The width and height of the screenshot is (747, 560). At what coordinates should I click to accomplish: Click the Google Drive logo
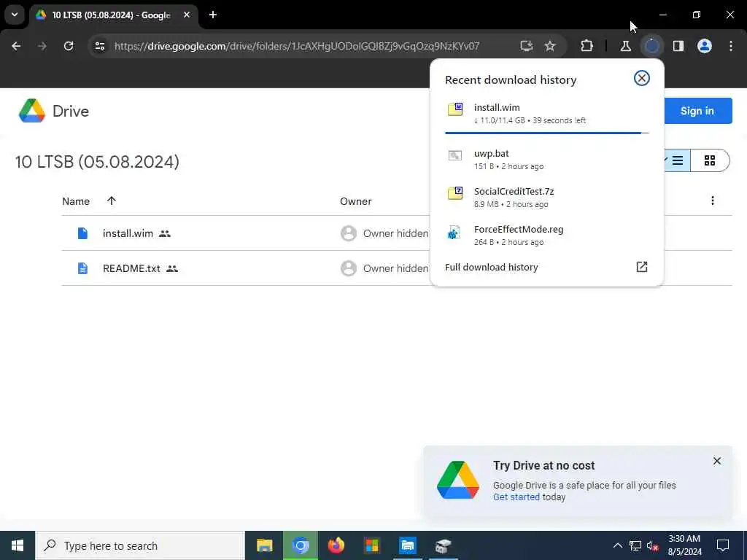click(x=32, y=111)
